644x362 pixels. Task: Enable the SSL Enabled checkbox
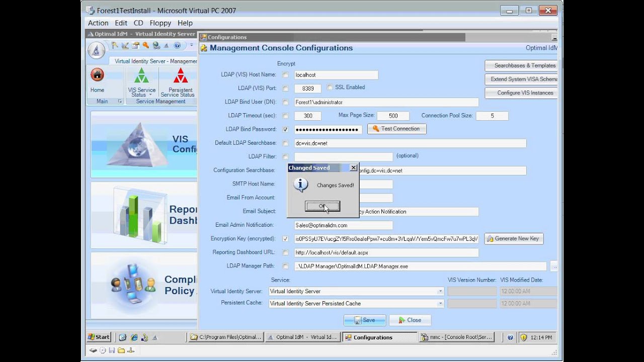(330, 87)
